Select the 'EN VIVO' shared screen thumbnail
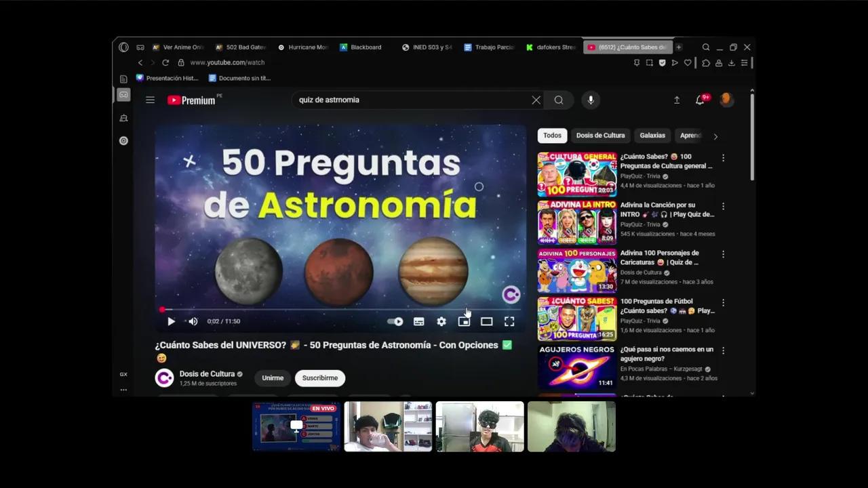Viewport: 868px width, 488px height. (296, 426)
